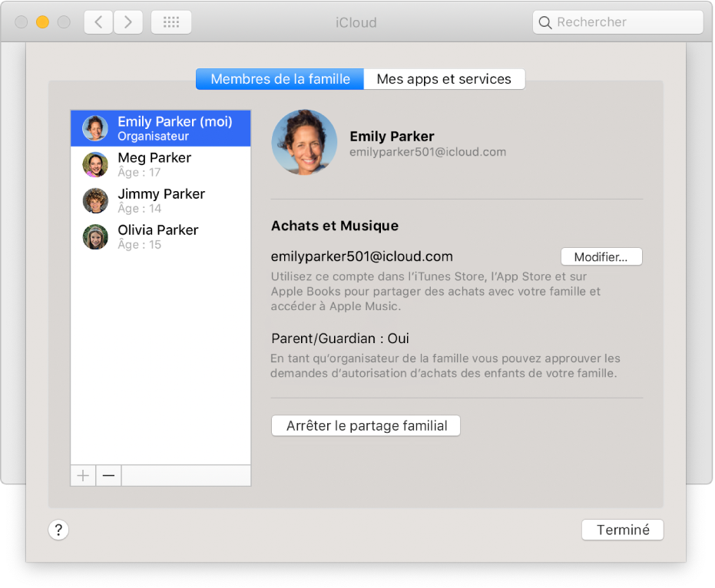
Task: Select the Membres de la famille tab
Action: click(279, 79)
